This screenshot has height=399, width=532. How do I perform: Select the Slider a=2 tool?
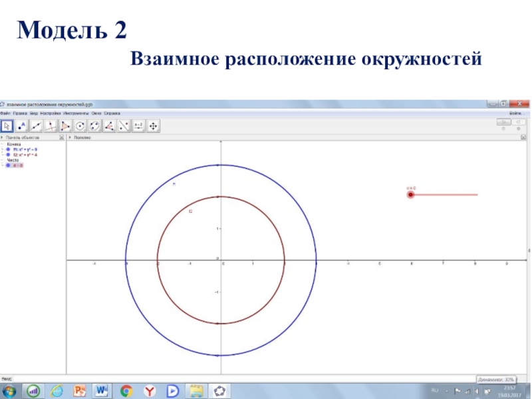point(138,126)
